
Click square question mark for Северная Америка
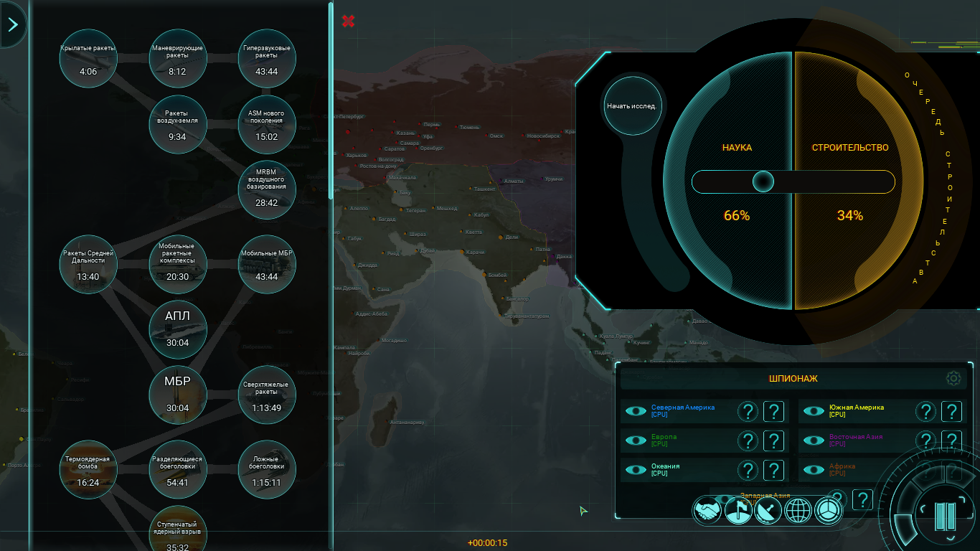pos(773,411)
